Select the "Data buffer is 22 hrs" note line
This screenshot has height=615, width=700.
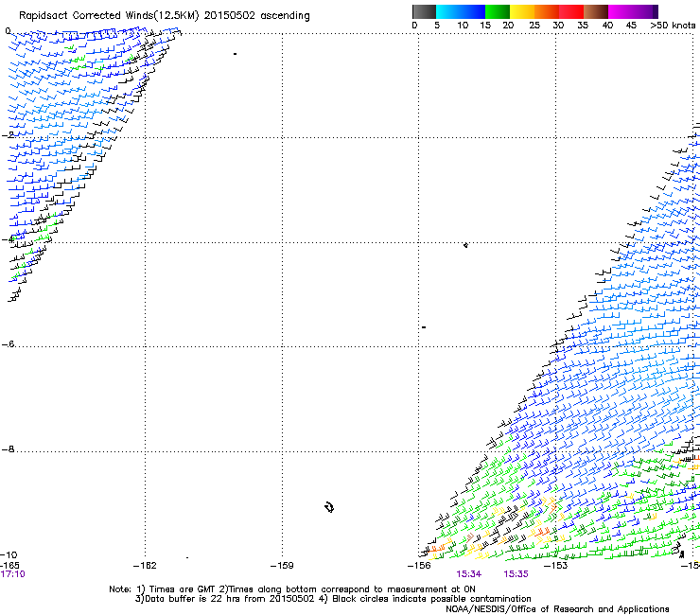coord(333,599)
